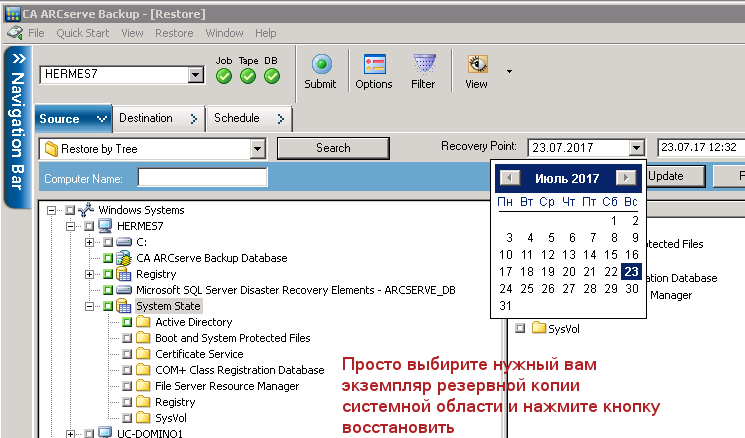Click the View eye icon
Screen dimensions: 745x438
tap(477, 64)
